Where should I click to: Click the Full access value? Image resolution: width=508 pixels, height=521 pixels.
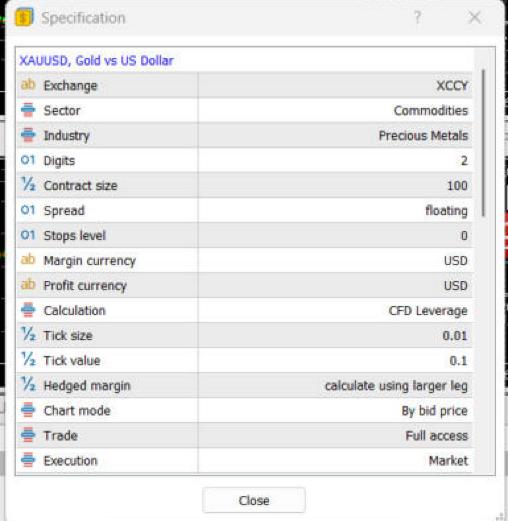pos(437,436)
